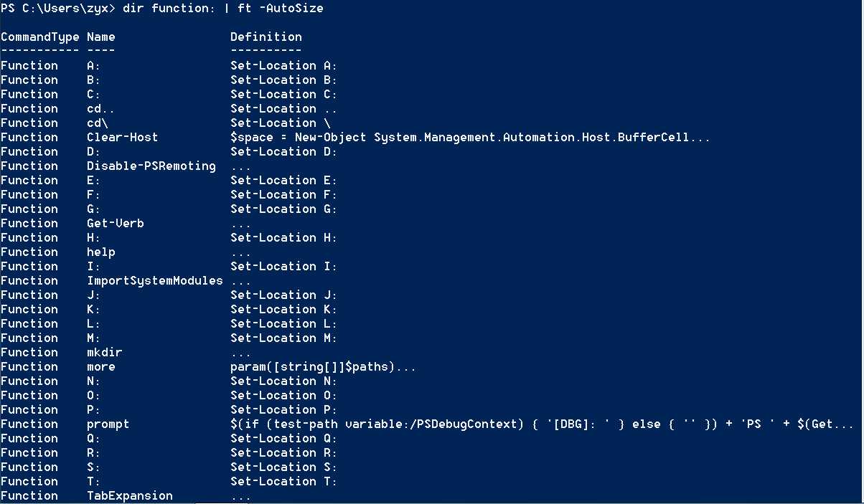The width and height of the screenshot is (864, 504).
Task: Click the Clear-Host function name
Action: coord(123,137)
